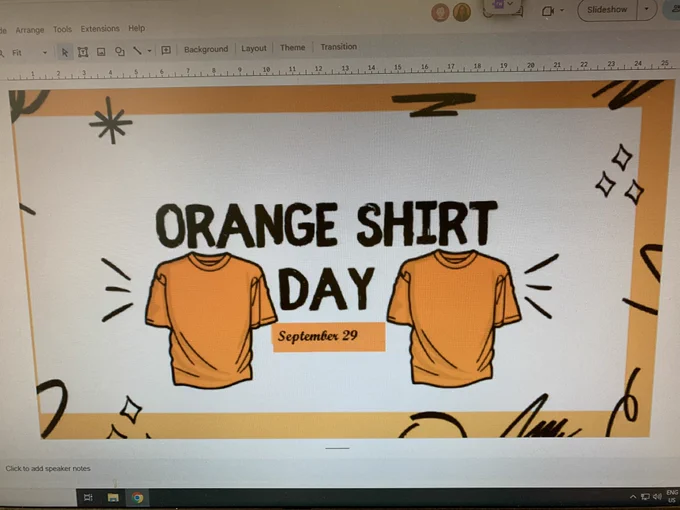Choose the Text box tool
The height and width of the screenshot is (510, 680).
click(x=83, y=52)
